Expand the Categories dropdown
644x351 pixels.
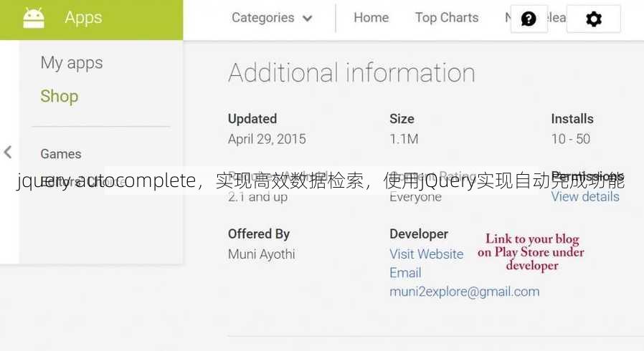(x=272, y=18)
